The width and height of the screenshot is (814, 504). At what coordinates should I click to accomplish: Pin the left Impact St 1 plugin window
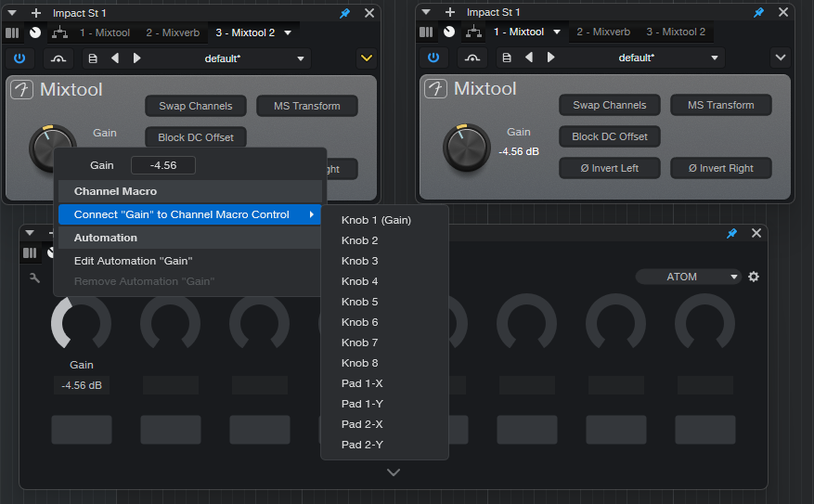[344, 14]
